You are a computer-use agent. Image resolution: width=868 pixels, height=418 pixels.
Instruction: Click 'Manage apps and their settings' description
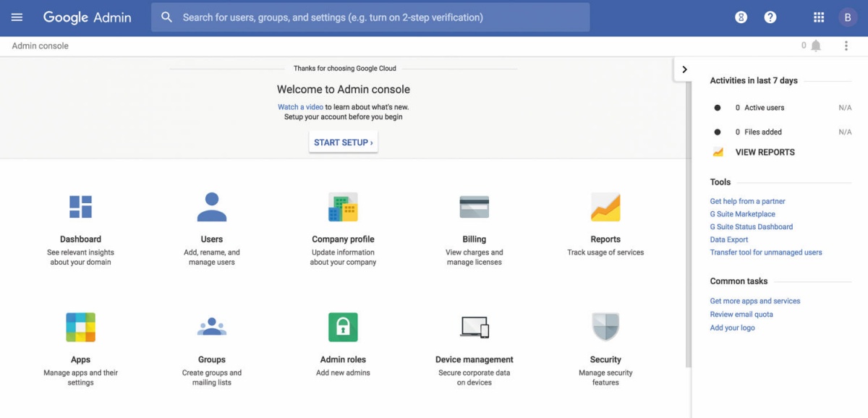80,378
